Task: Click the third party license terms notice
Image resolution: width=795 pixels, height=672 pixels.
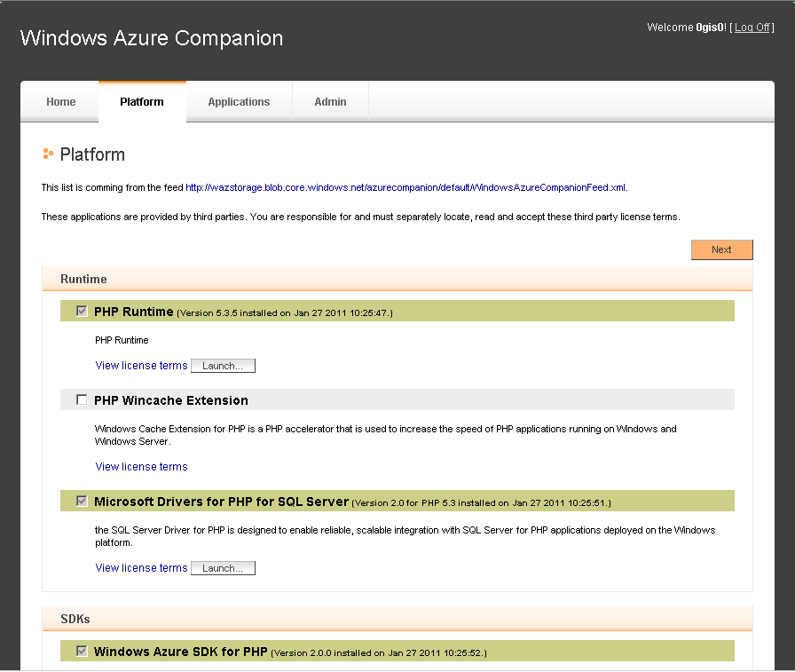Action: coord(360,217)
